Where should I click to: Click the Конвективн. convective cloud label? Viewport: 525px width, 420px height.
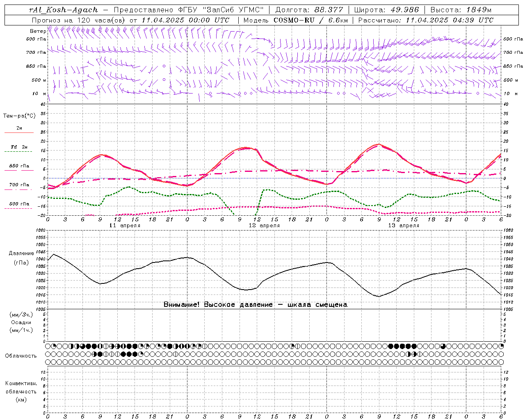point(21,383)
